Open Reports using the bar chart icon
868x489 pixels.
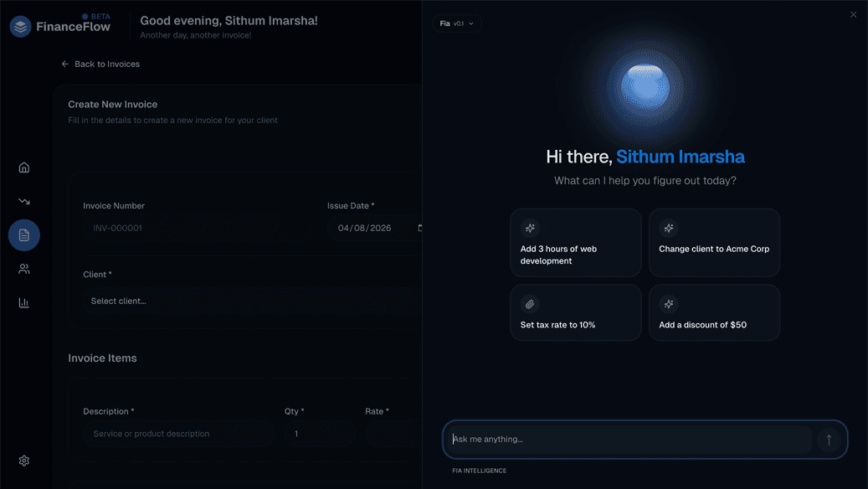point(23,302)
